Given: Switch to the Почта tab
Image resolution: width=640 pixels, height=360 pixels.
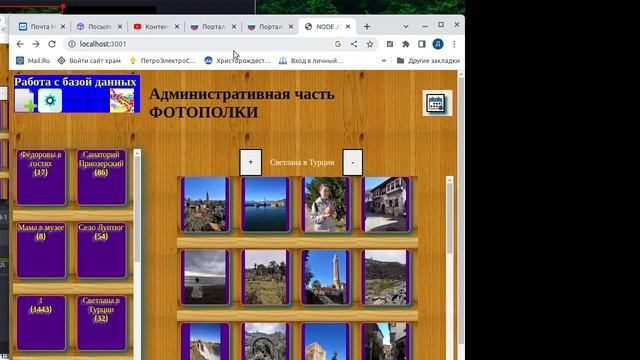Looking at the screenshot, I should pos(42,27).
